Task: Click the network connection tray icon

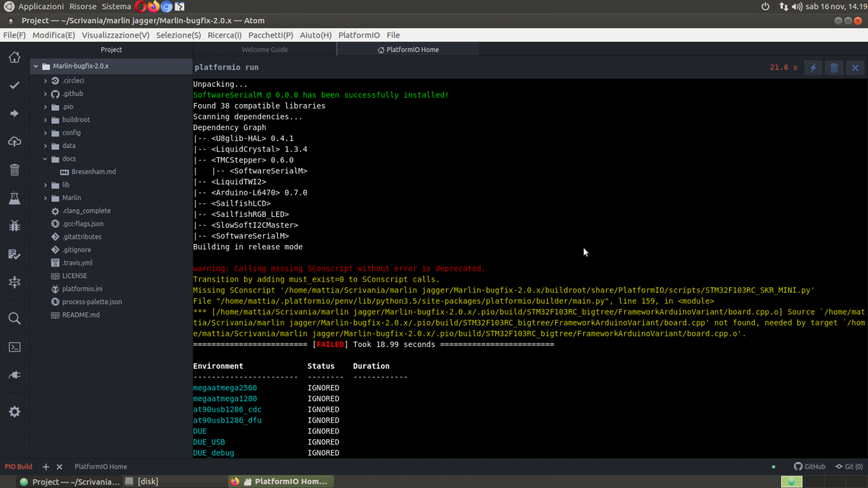Action: click(x=784, y=6)
